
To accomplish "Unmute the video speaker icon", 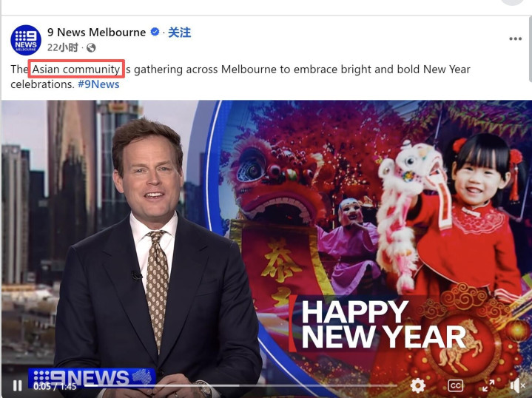I will [x=517, y=385].
